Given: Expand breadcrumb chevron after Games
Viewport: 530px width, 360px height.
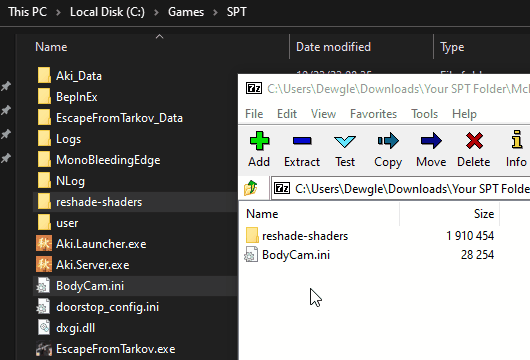Looking at the screenshot, I should point(215,13).
